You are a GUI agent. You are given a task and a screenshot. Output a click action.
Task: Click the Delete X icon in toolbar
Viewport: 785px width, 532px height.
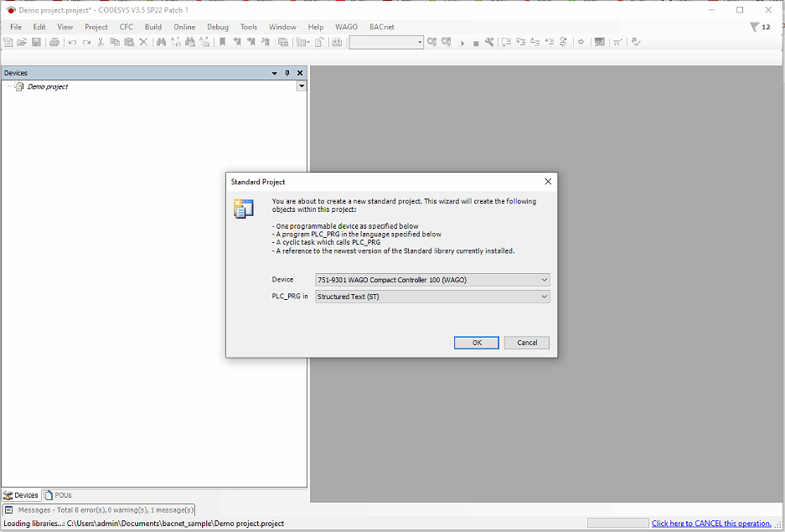click(x=143, y=42)
